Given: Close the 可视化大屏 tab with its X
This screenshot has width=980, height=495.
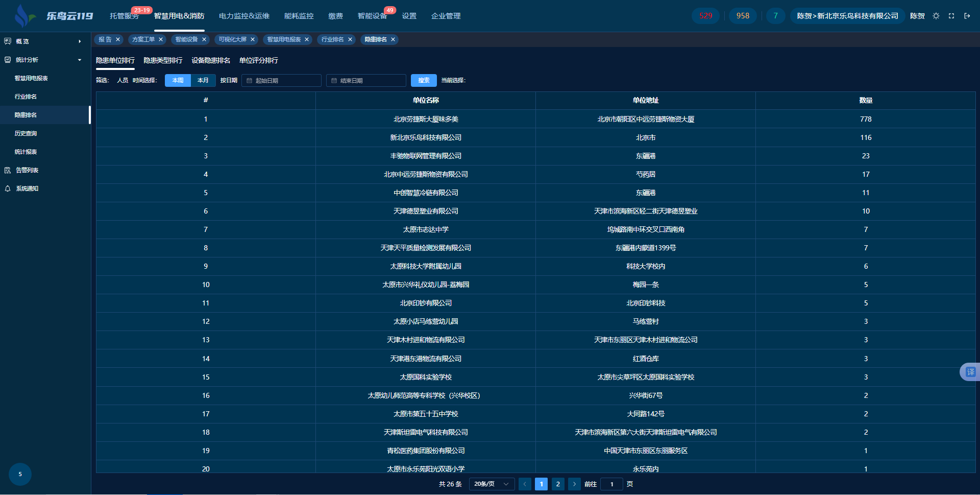Looking at the screenshot, I should point(253,39).
